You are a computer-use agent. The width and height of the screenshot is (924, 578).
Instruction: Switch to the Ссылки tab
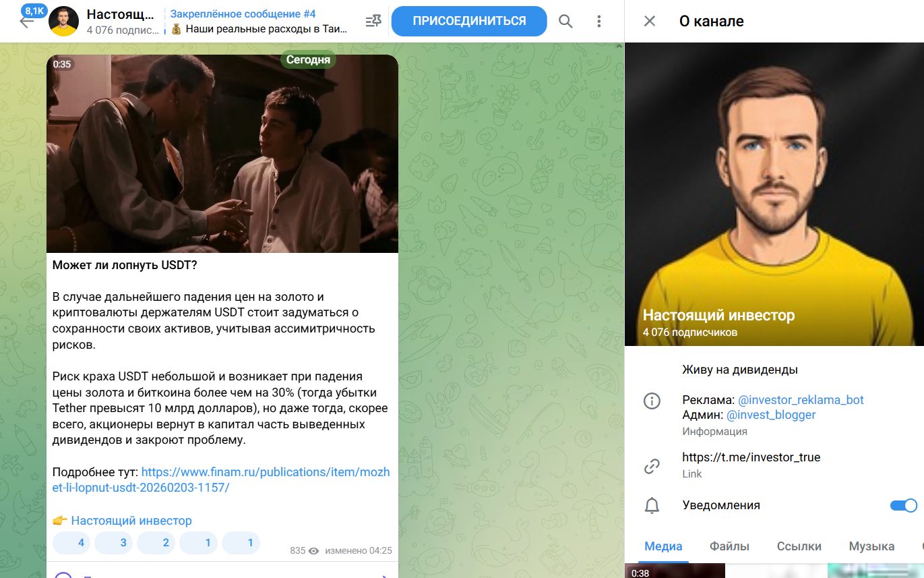point(799,546)
